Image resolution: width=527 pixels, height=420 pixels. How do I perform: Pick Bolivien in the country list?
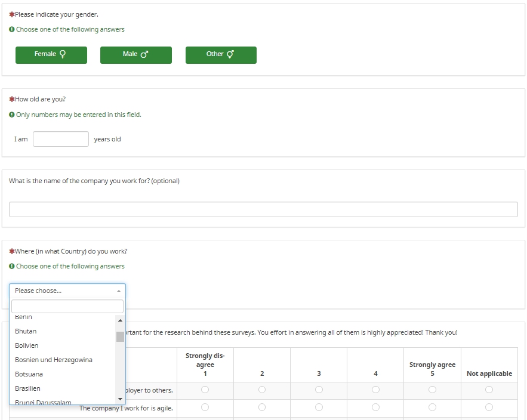pyautogui.click(x=27, y=345)
